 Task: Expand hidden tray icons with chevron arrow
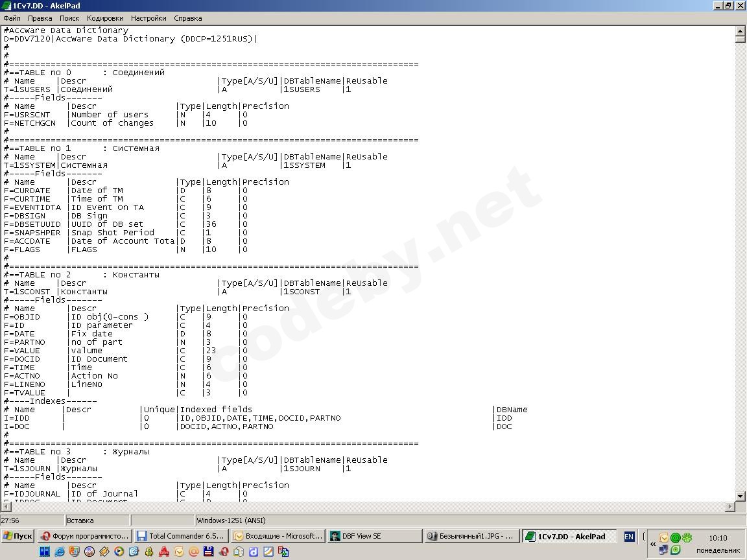tap(653, 543)
